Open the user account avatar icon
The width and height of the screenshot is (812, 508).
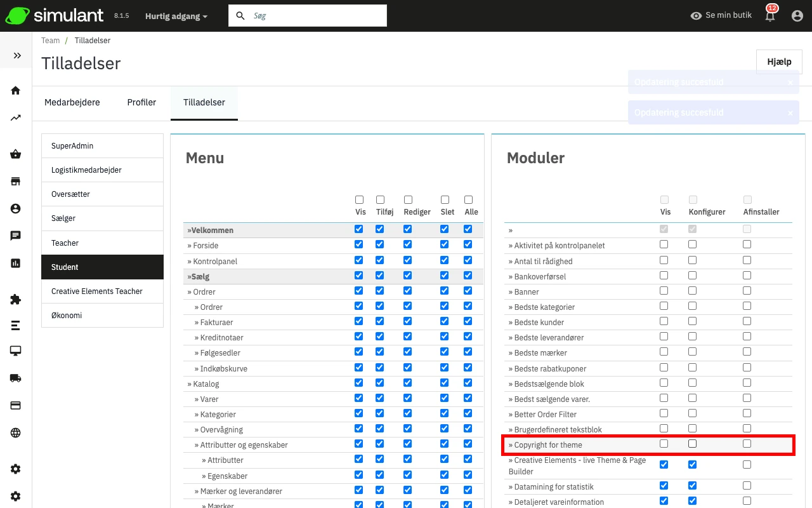[x=797, y=16]
